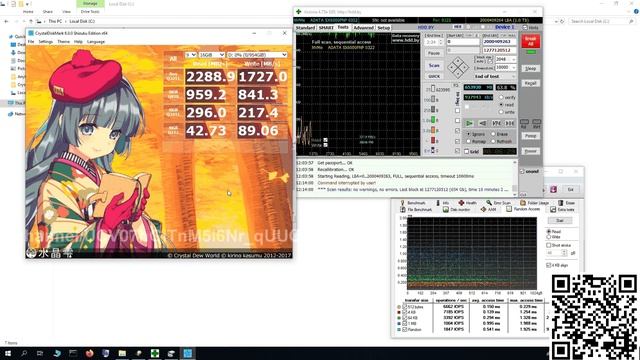Select Remap radio in Victoria
640x360 pixels.
click(x=469, y=141)
